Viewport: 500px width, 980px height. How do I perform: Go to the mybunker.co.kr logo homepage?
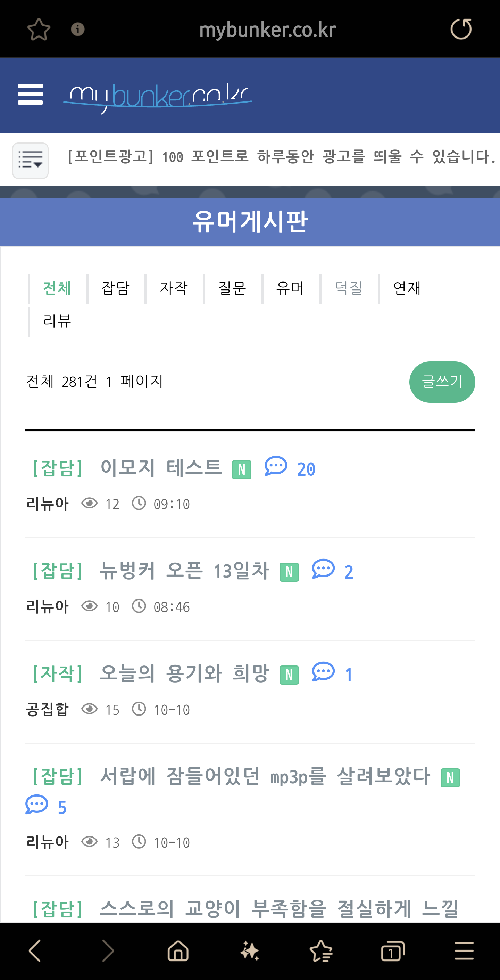point(157,97)
